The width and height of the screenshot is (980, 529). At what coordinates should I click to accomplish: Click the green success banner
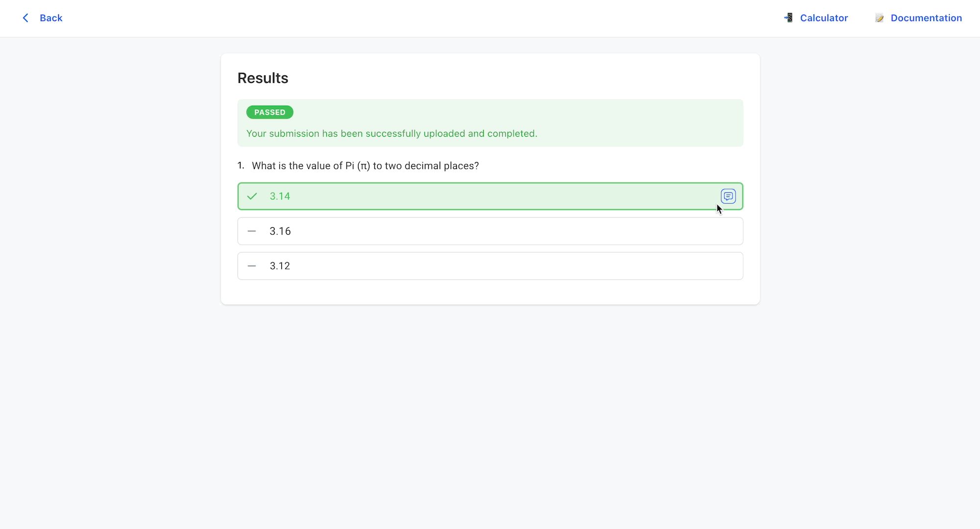point(490,123)
